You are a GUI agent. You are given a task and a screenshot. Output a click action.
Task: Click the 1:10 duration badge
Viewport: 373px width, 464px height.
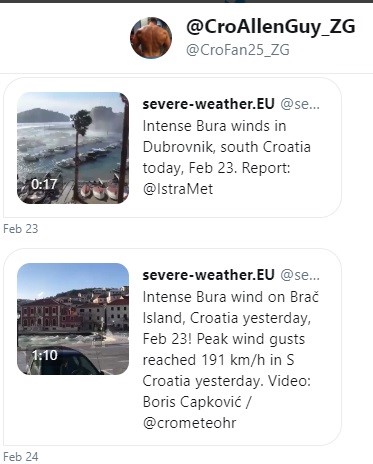[45, 355]
